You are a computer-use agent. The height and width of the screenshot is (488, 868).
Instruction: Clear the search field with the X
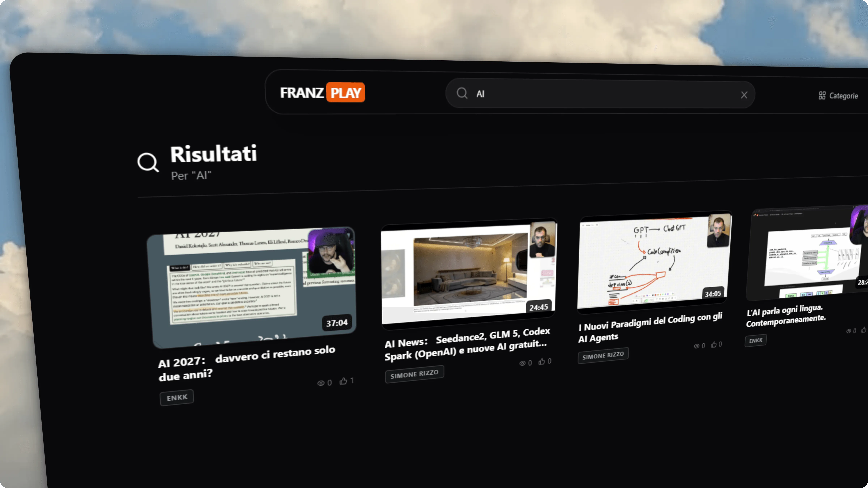744,95
